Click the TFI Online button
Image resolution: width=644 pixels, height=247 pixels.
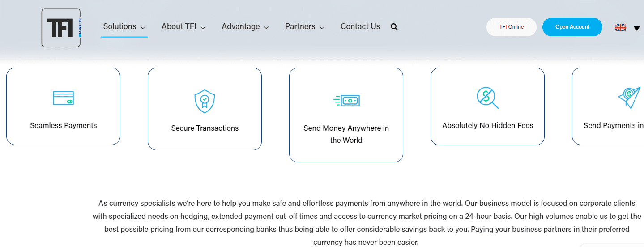tap(512, 27)
